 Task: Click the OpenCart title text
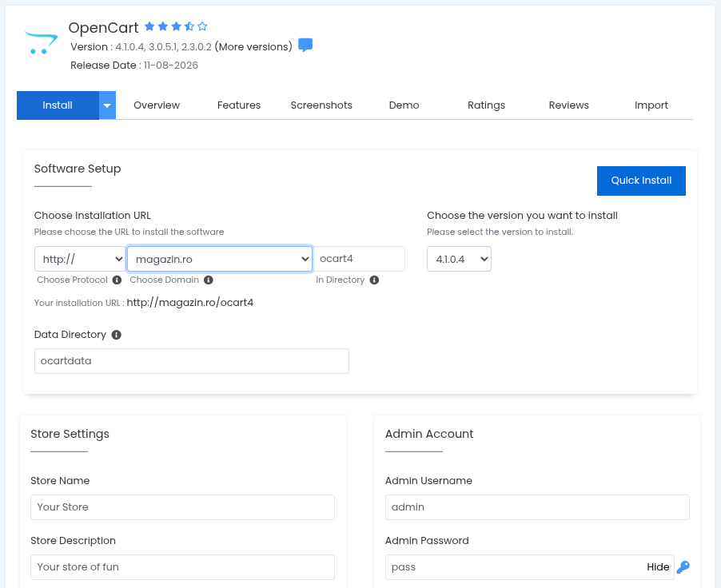point(103,28)
